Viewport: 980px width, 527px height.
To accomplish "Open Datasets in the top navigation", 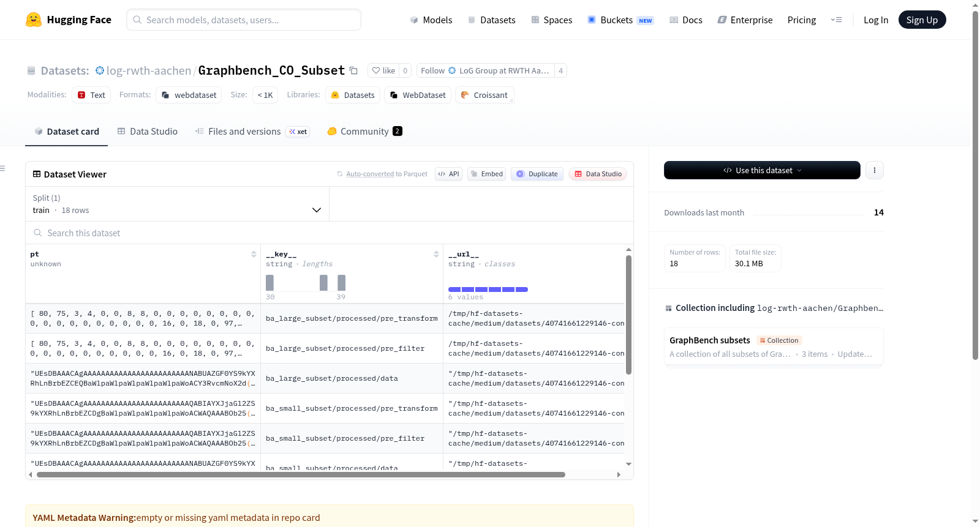I will click(x=492, y=20).
